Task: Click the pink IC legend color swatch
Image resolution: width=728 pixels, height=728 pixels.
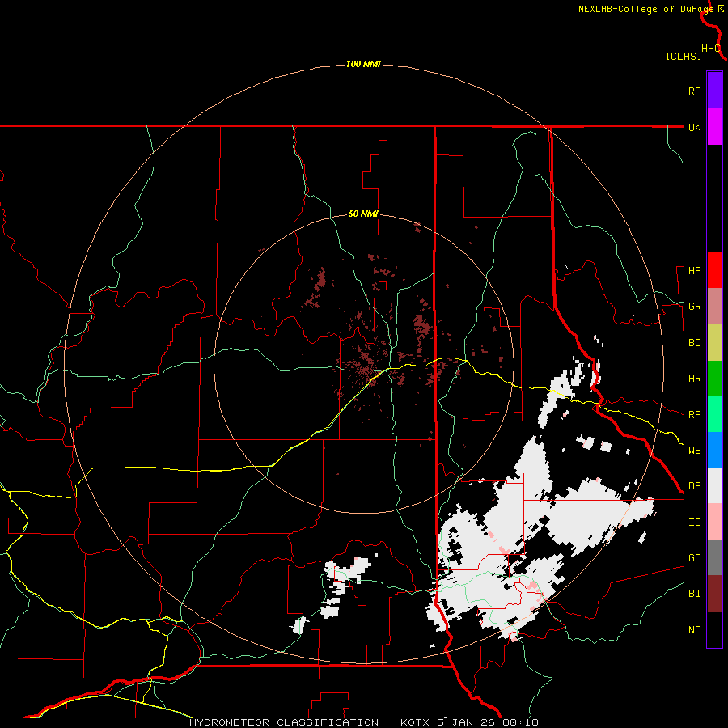Action: coord(714,522)
